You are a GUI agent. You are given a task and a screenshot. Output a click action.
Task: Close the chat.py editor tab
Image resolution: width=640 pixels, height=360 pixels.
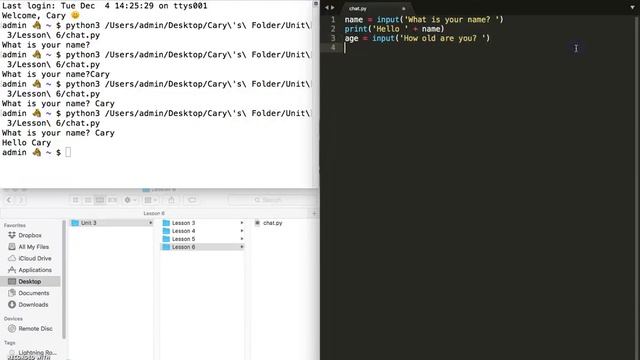(403, 8)
